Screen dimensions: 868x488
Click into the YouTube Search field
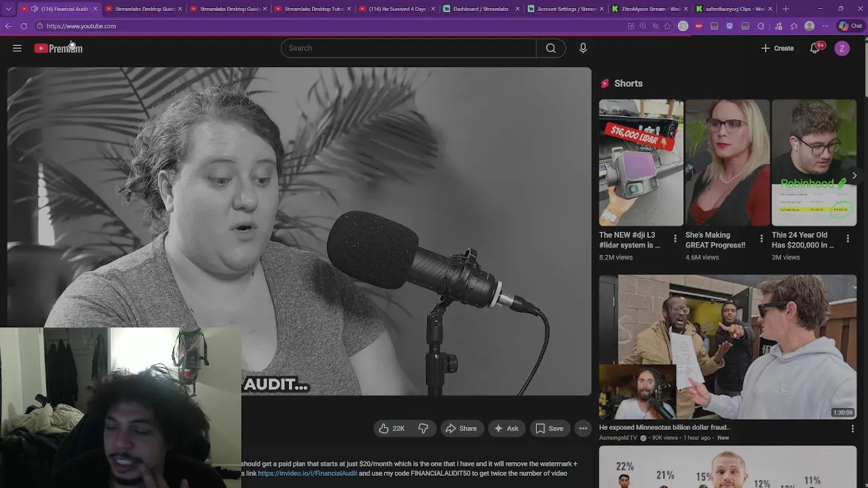tap(408, 48)
